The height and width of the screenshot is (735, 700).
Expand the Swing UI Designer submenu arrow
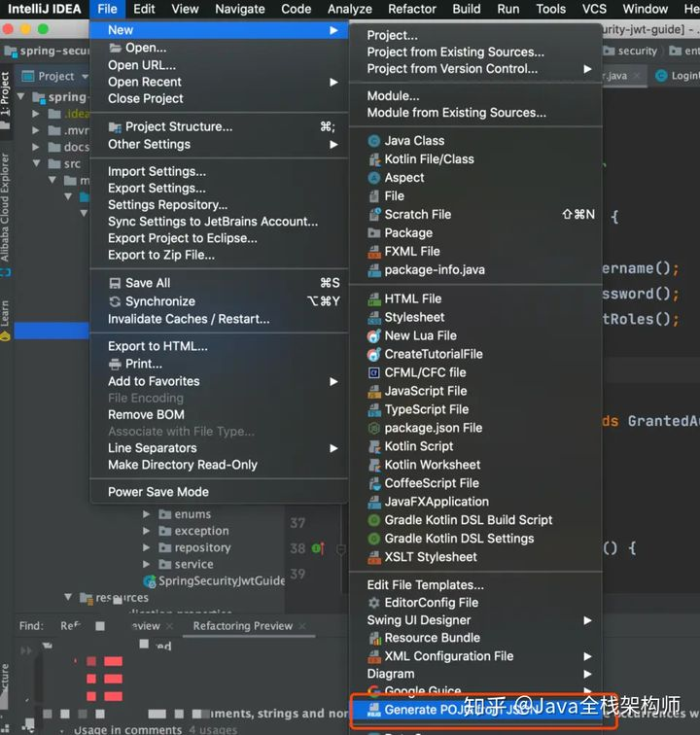[587, 620]
